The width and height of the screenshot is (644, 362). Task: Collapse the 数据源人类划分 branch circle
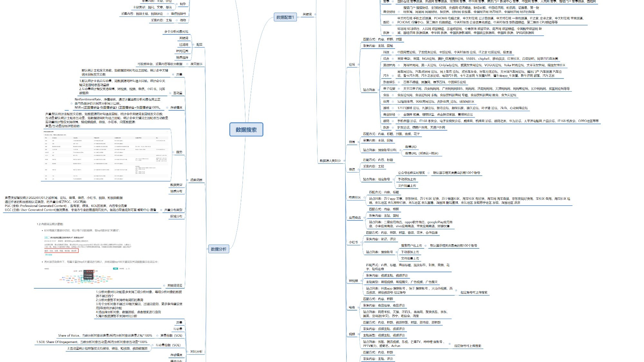pyautogui.click(x=344, y=161)
